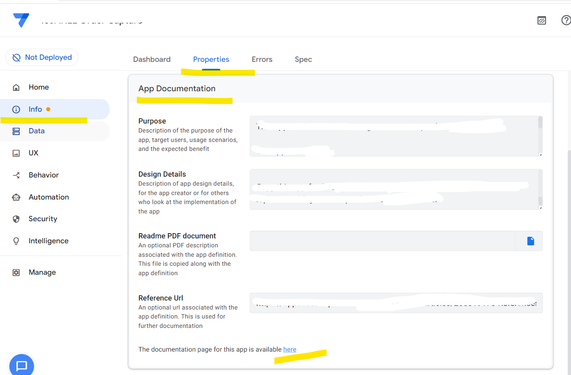Open the help question mark icon

pos(566,20)
